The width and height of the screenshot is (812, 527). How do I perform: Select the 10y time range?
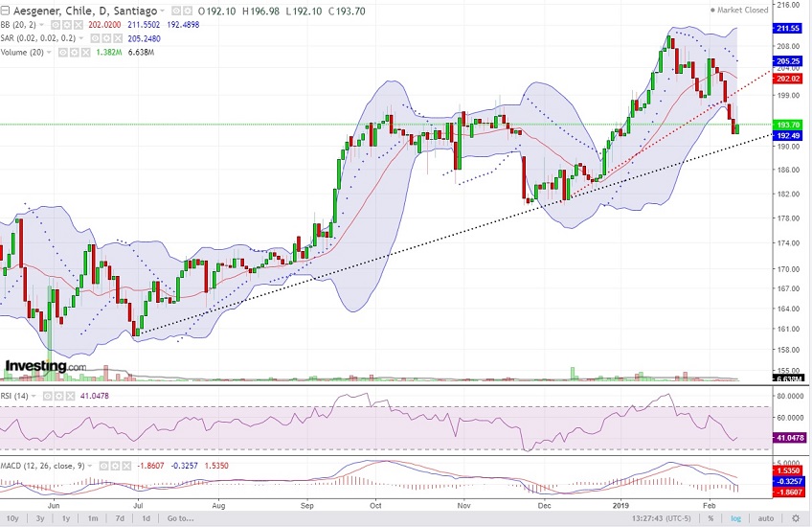[x=12, y=518]
